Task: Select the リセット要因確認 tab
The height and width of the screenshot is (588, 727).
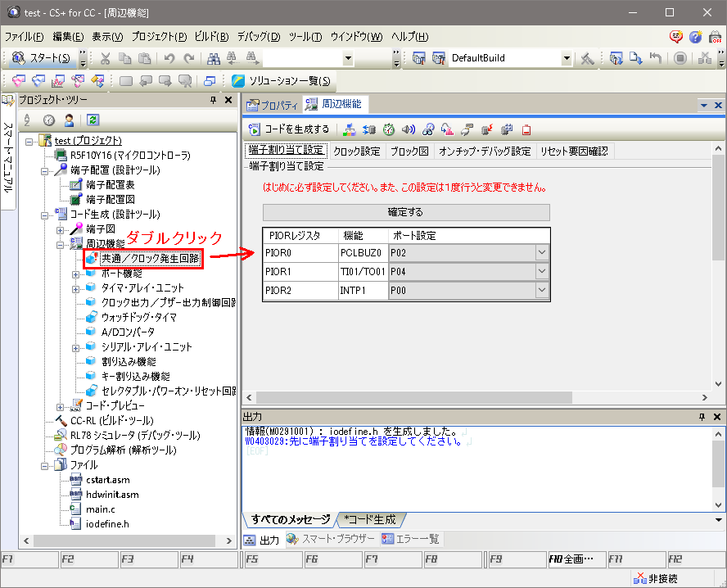Action: (x=574, y=152)
